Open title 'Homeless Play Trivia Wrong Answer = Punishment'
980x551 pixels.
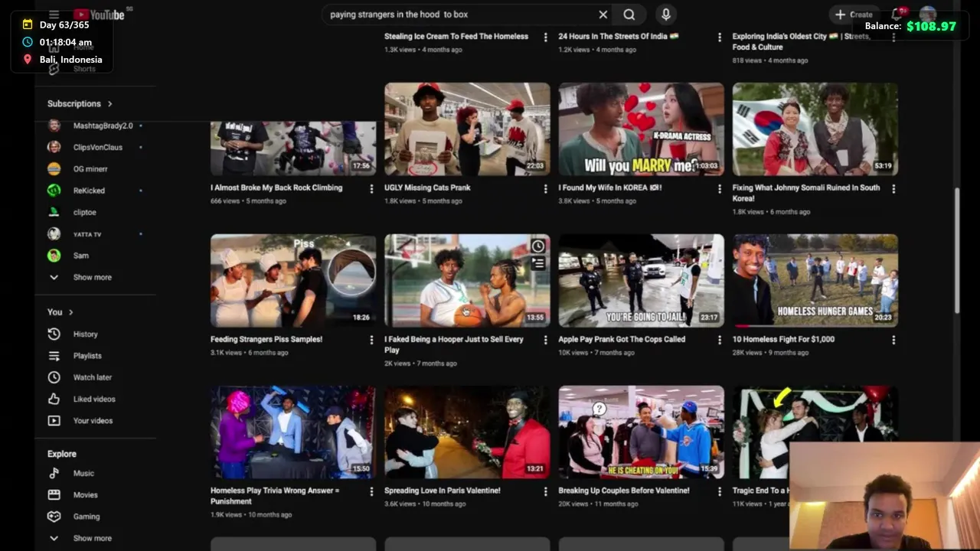point(275,497)
